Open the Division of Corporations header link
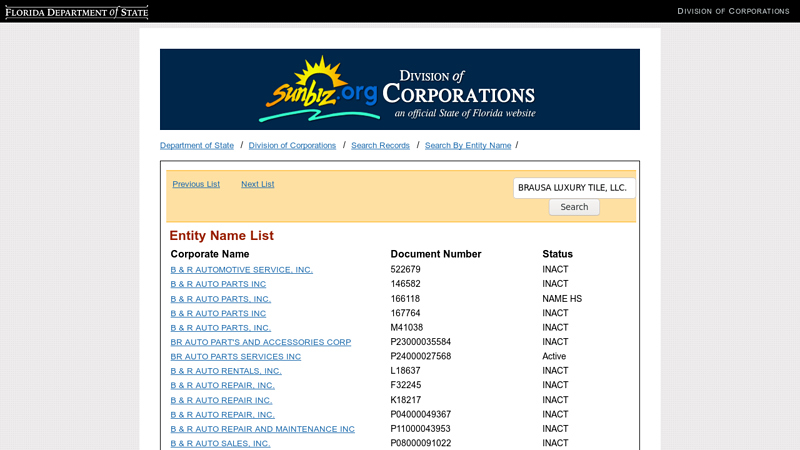This screenshot has width=800, height=450. (733, 11)
